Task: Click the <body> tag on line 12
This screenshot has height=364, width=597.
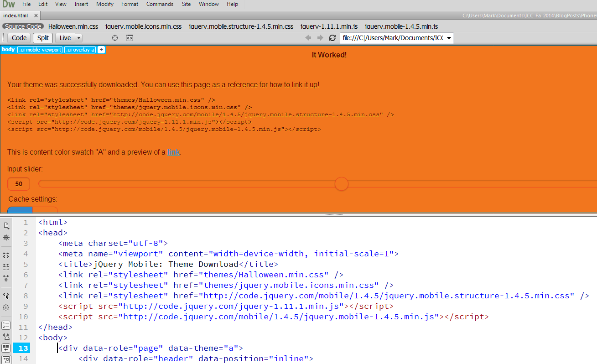Action: pos(53,338)
